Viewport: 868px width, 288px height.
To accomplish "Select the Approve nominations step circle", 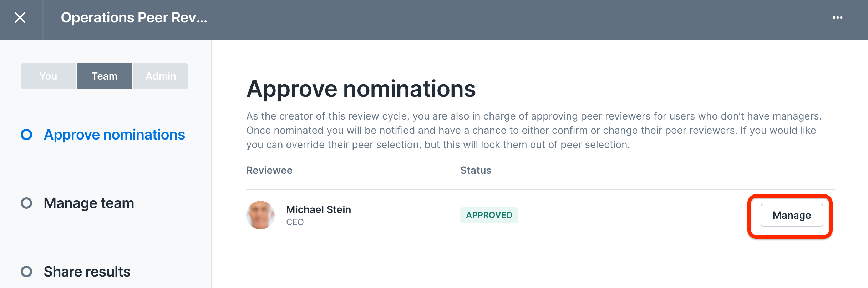I will pyautogui.click(x=26, y=135).
